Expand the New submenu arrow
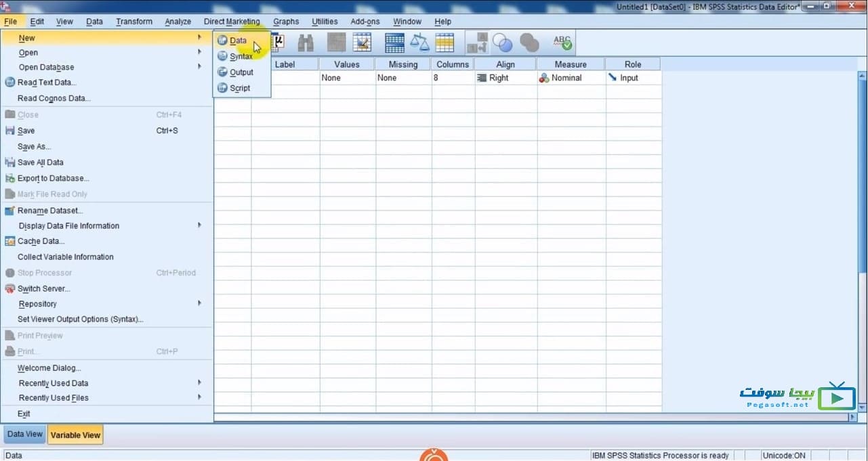 pos(199,37)
